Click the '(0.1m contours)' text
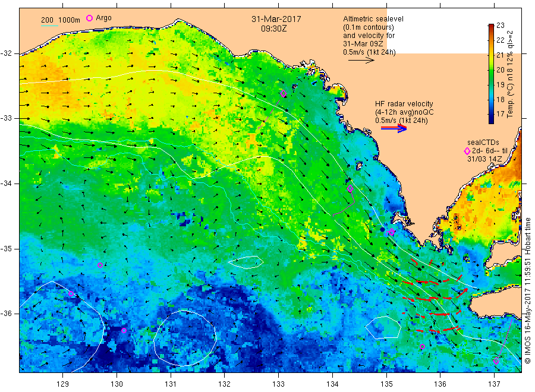Screen dimensions: 535x392 tap(369, 27)
